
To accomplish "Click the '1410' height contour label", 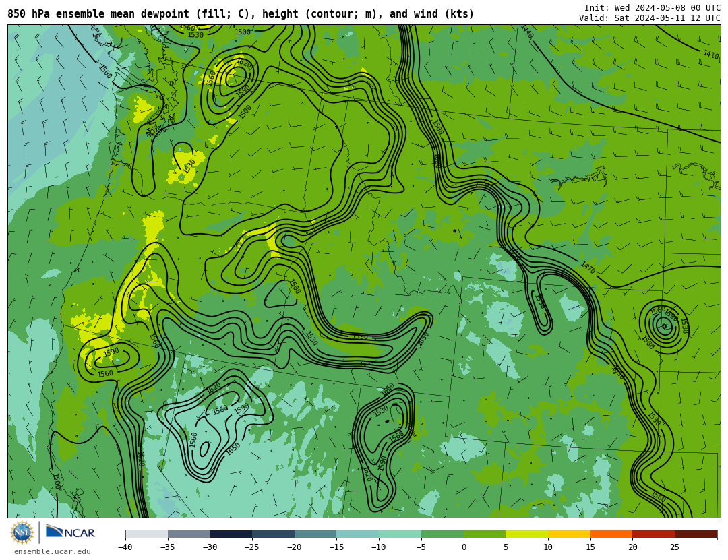I will coord(711,54).
